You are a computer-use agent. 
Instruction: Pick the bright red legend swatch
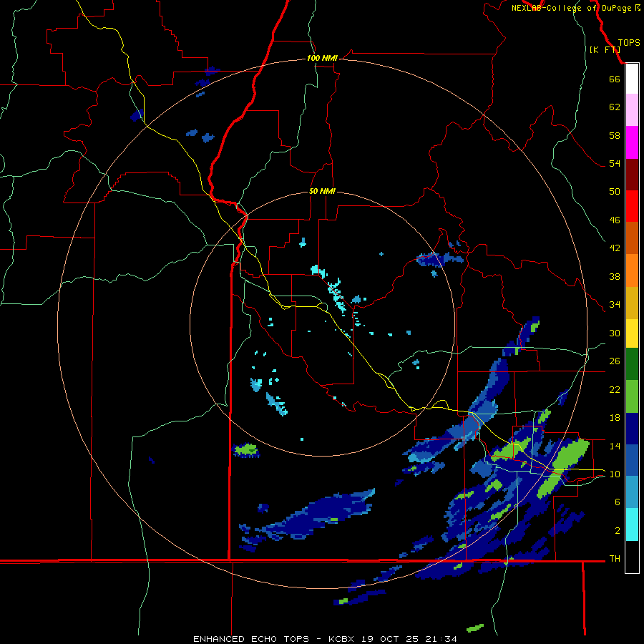click(632, 206)
